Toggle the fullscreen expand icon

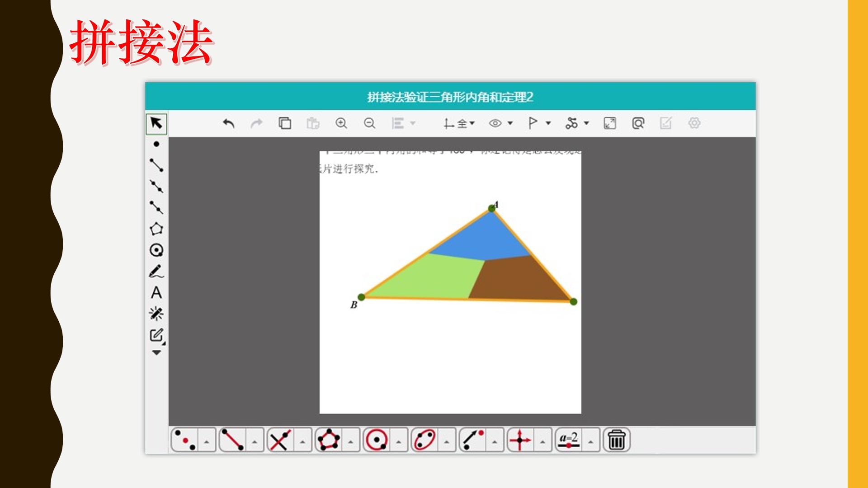pos(610,123)
